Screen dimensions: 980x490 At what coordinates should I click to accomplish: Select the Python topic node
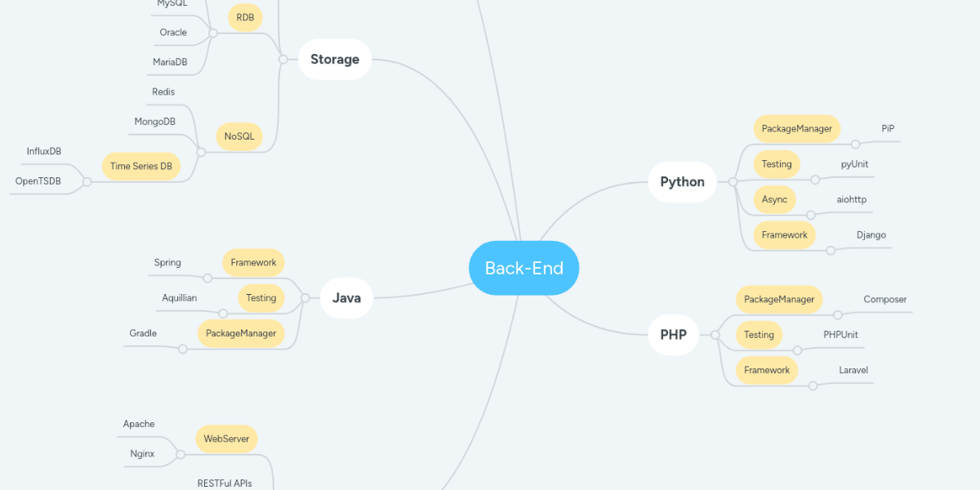click(x=682, y=181)
